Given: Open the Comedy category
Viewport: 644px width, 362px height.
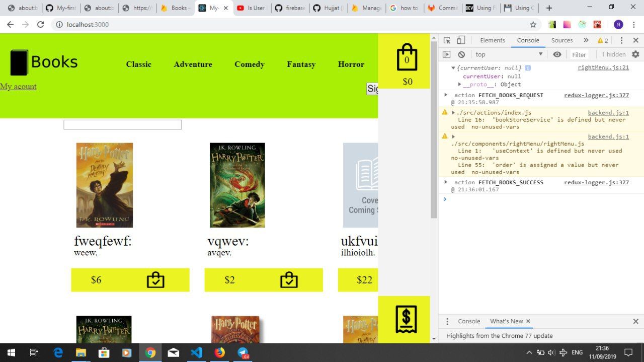Looking at the screenshot, I should (x=249, y=64).
